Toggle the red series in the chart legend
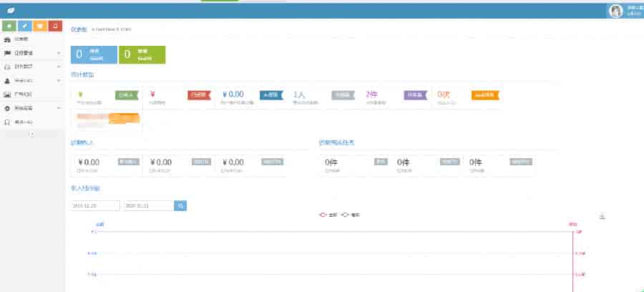Viewport: 644px width, 292px height. [x=327, y=215]
